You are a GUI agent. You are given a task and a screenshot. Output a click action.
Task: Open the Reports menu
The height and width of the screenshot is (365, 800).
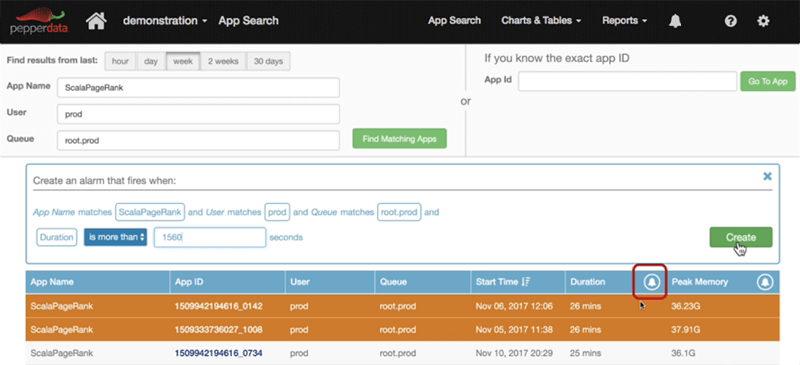click(624, 21)
